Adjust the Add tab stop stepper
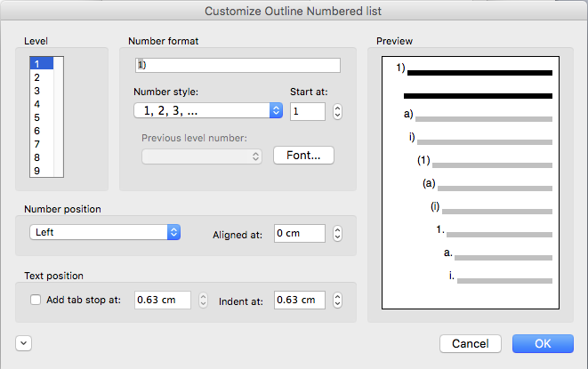588x369 pixels. [203, 300]
